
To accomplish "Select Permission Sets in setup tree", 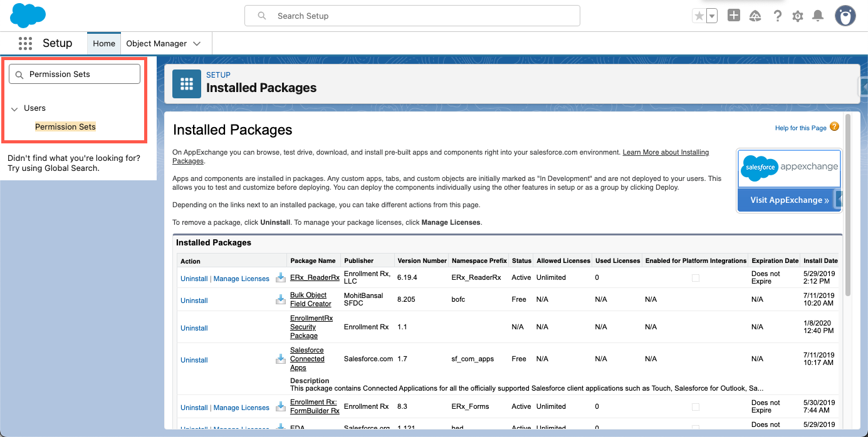I will click(x=65, y=127).
